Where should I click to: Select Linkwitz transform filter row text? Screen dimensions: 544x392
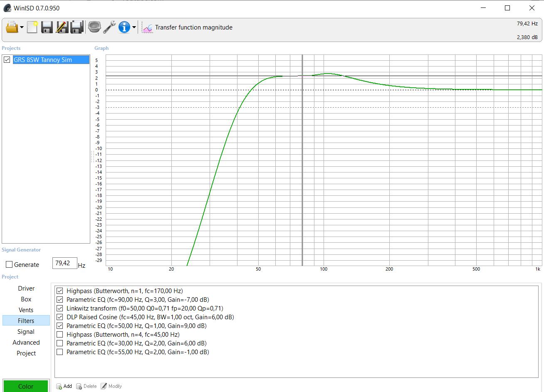click(145, 308)
